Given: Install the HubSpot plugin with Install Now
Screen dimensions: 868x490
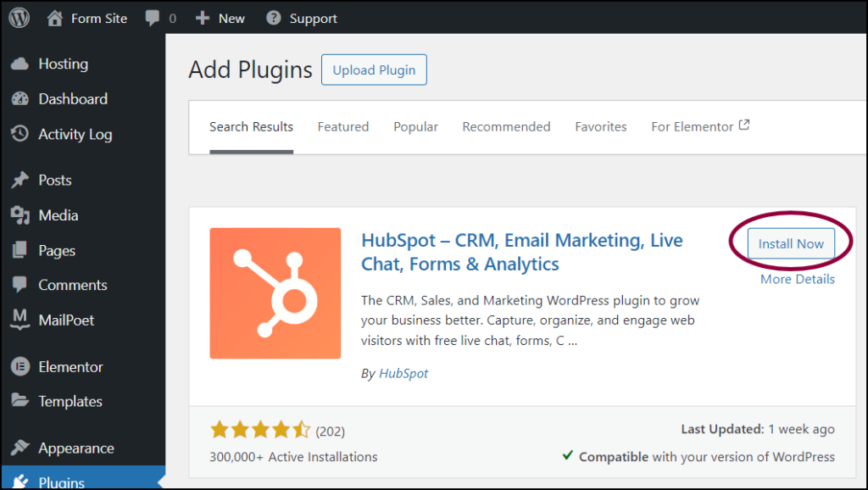Looking at the screenshot, I should click(791, 243).
